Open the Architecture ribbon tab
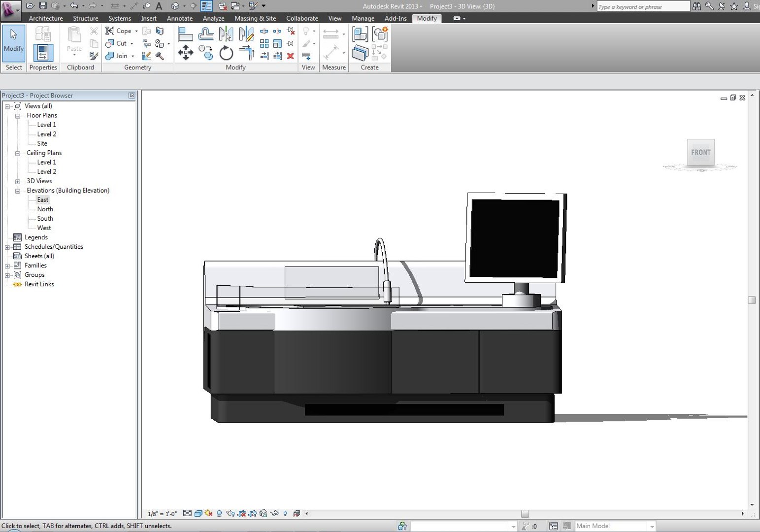 (x=46, y=18)
